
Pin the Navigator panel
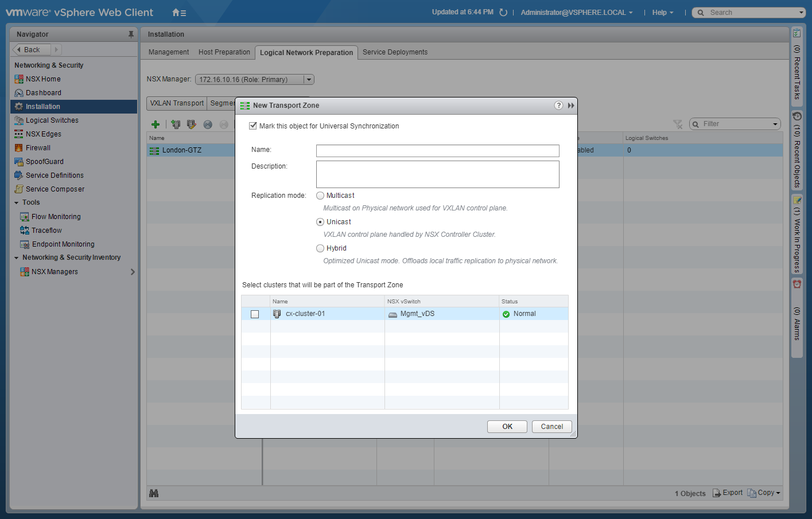pos(131,34)
